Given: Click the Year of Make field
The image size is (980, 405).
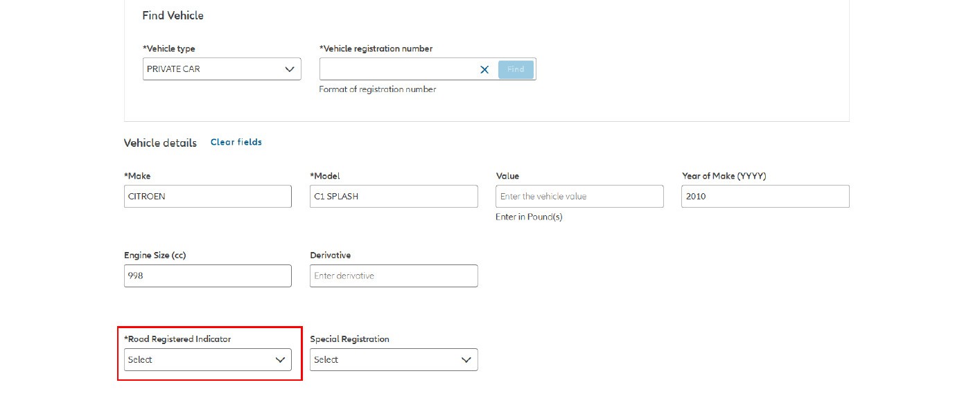Looking at the screenshot, I should coord(765,196).
